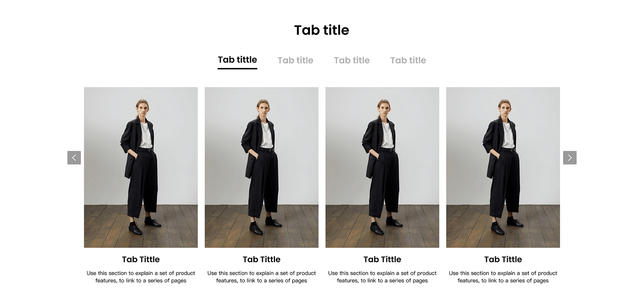The height and width of the screenshot is (304, 644).
Task: Open the first product image card
Action: pyautogui.click(x=141, y=167)
